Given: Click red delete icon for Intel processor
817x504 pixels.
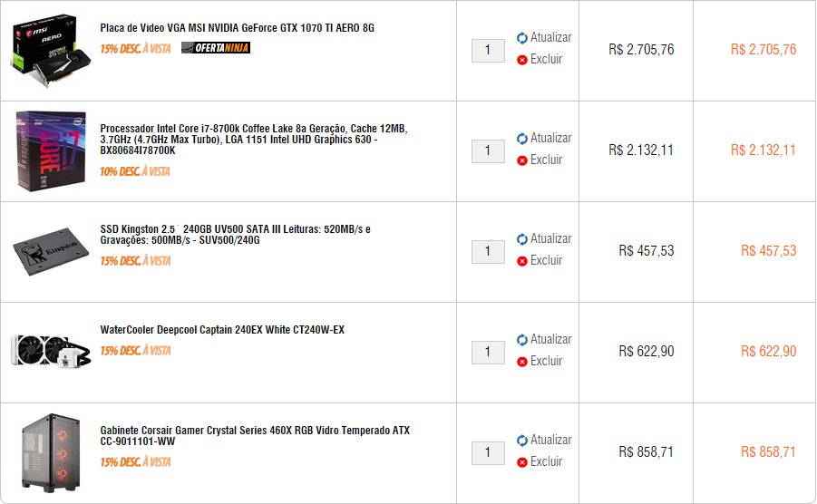Looking at the screenshot, I should click(522, 160).
